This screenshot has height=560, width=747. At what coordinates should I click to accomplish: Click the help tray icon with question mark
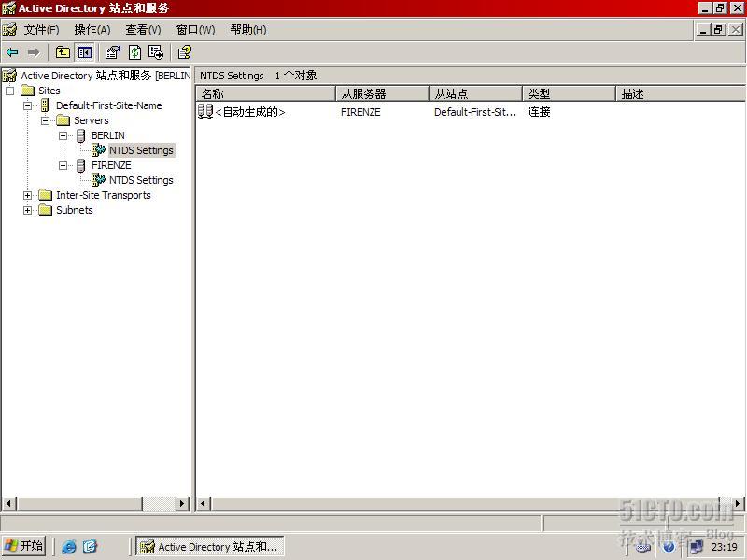(x=669, y=547)
